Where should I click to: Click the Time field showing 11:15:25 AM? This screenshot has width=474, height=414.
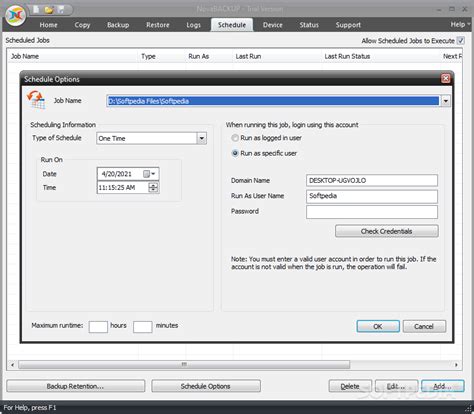[128, 187]
